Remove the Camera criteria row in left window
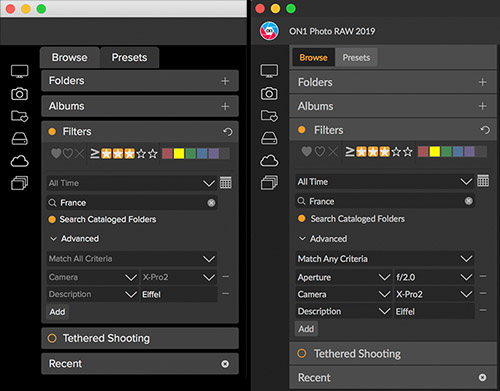Image resolution: width=500 pixels, height=391 pixels. [226, 277]
